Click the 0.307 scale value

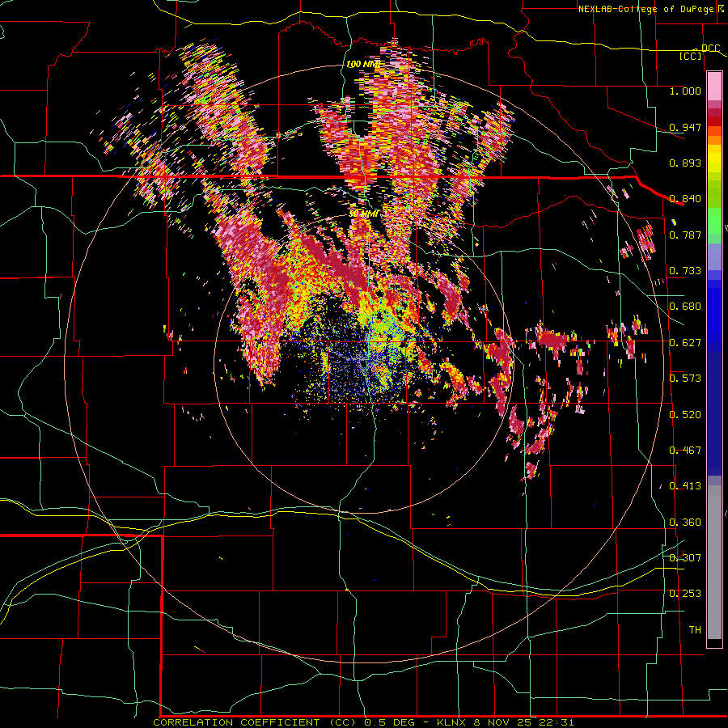pos(685,558)
